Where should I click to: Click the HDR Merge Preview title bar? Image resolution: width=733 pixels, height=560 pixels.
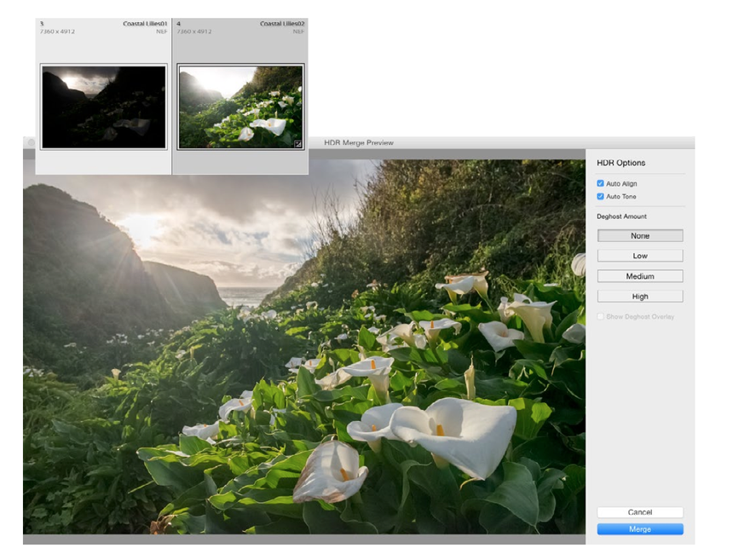(x=358, y=141)
